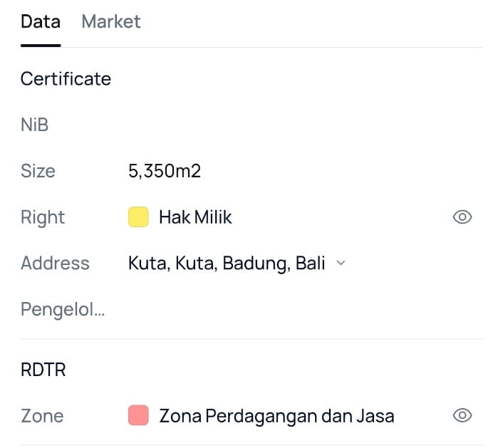Click the truncated Pengelol... label
Screen dimensions: 503x448
(63, 309)
